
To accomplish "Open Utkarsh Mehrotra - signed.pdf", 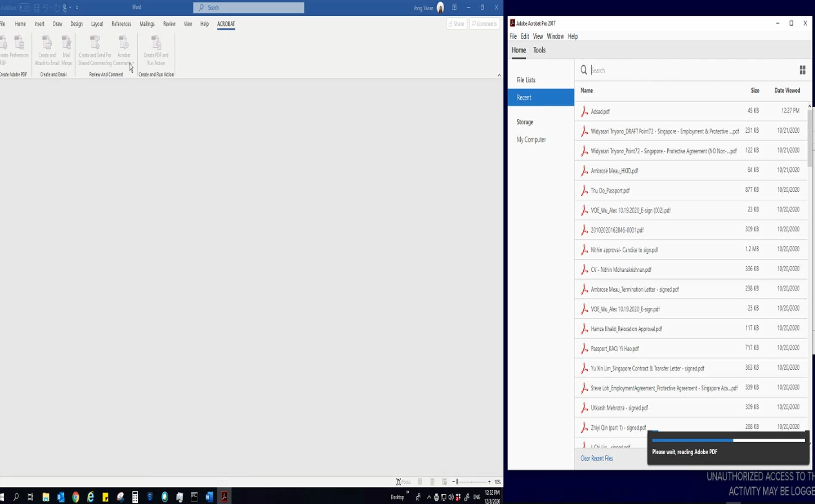I will 691,407.
